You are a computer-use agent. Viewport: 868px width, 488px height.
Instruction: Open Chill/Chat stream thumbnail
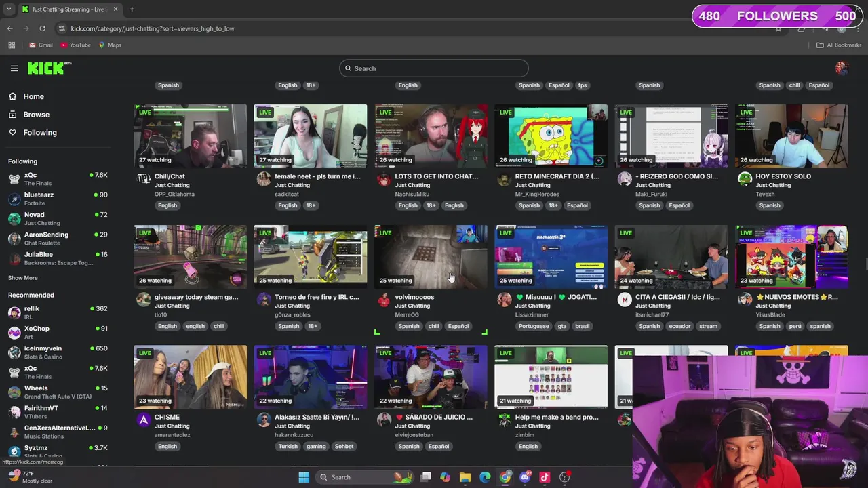190,136
